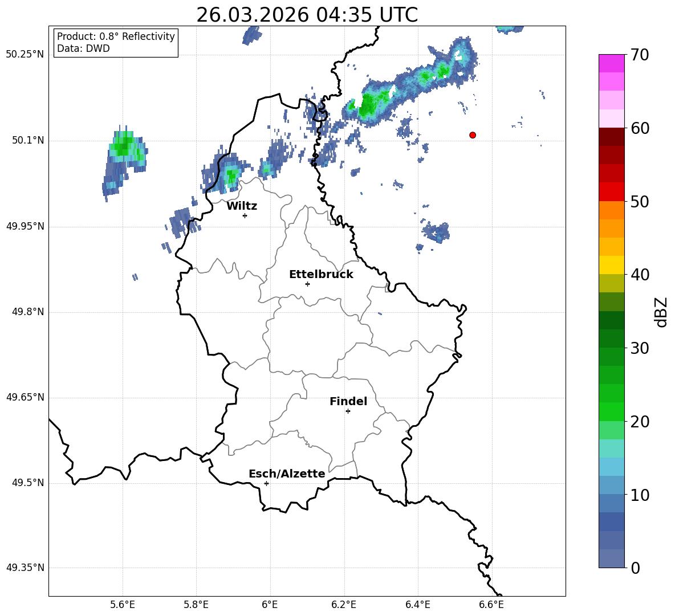675x616 pixels.
Task: Click the Data: DWD text
Action: 83,48
